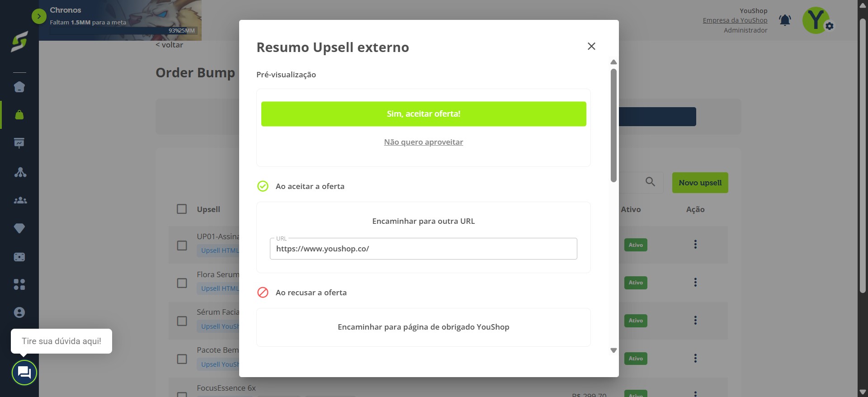Click dialog scrollbar down arrow
The width and height of the screenshot is (868, 397).
[x=613, y=350]
